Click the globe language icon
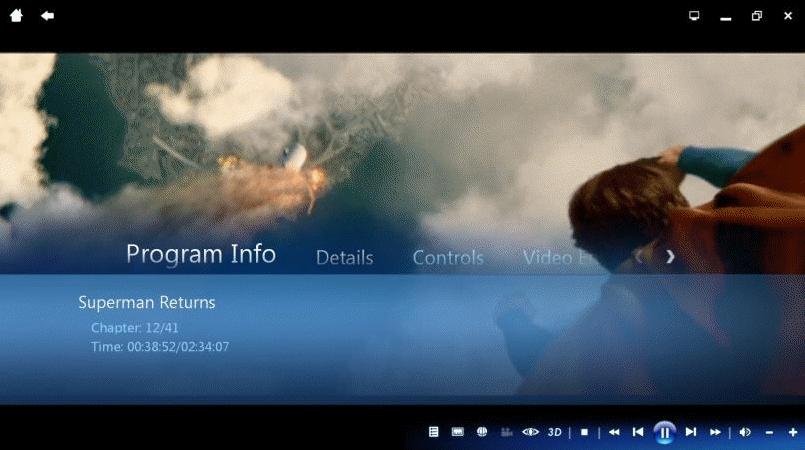This screenshot has width=805, height=450. [x=482, y=432]
